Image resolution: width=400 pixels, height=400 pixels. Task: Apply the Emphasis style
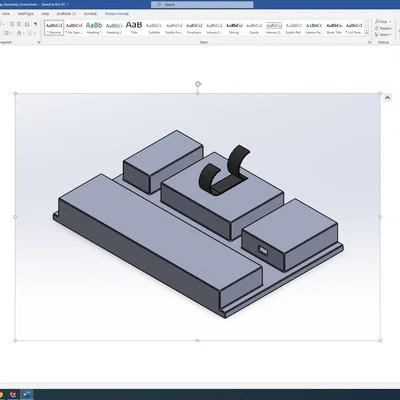click(194, 28)
